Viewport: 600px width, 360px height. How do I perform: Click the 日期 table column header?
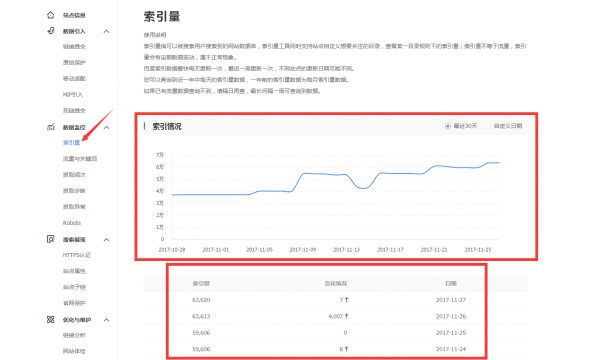pyautogui.click(x=451, y=283)
